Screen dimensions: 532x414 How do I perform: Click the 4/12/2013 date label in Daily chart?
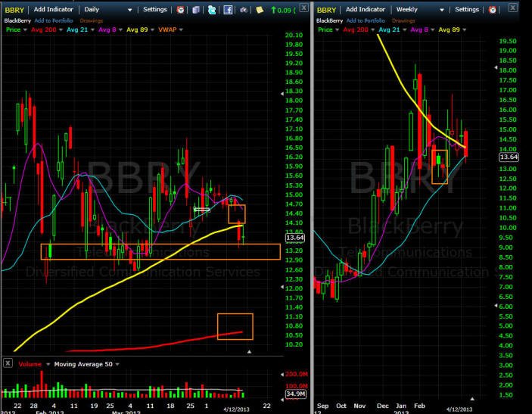236,409
